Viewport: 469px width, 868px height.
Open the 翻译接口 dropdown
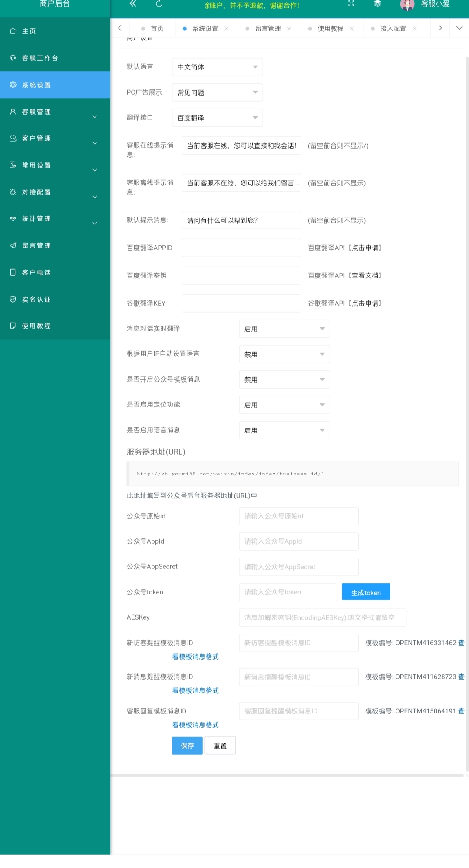tap(218, 118)
